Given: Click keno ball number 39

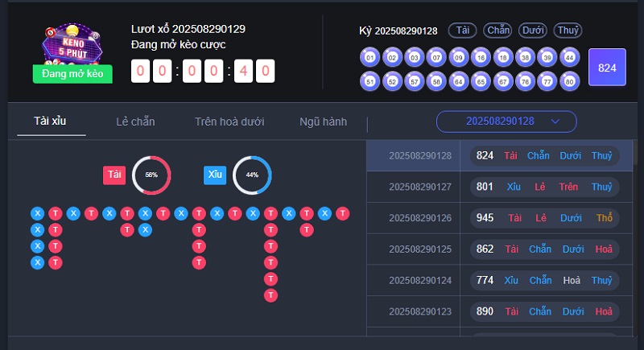Looking at the screenshot, I should coord(547,57).
